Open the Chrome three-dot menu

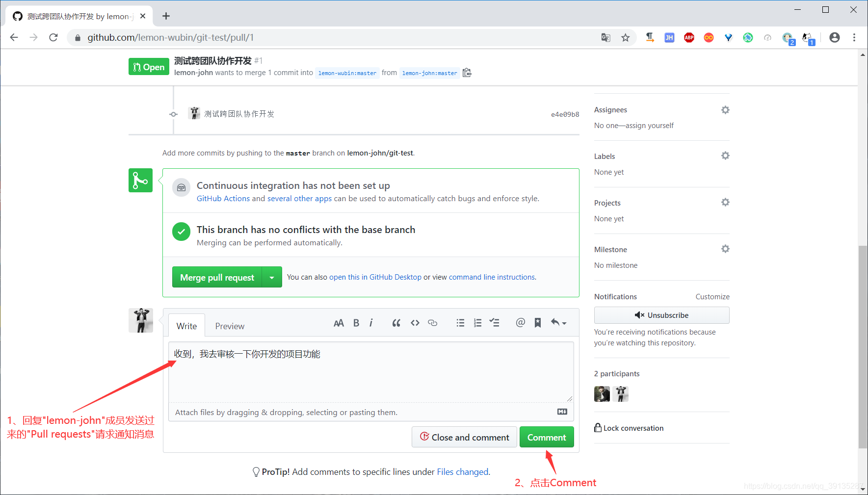pos(854,37)
